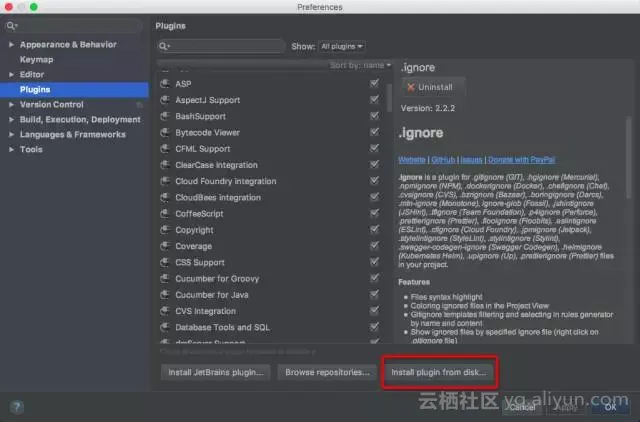Screen dimensions: 640x422
Task: Focus the plugins search field
Action: tap(221, 46)
